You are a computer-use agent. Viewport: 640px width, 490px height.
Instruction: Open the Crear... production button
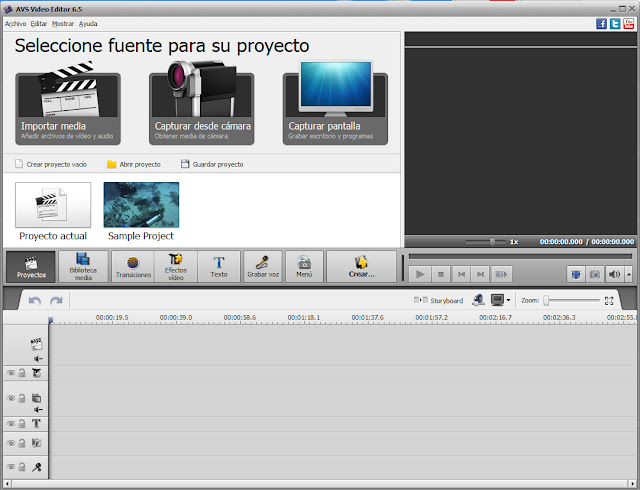[361, 266]
